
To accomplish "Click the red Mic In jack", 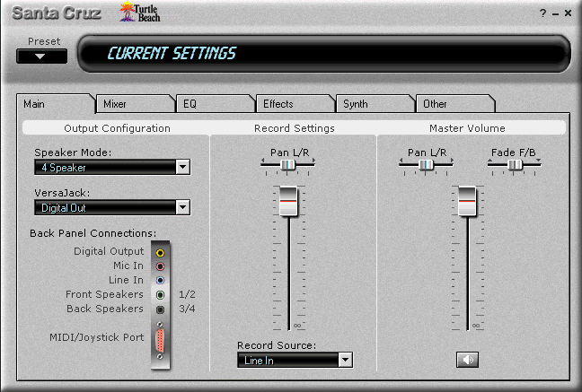I will tap(160, 266).
